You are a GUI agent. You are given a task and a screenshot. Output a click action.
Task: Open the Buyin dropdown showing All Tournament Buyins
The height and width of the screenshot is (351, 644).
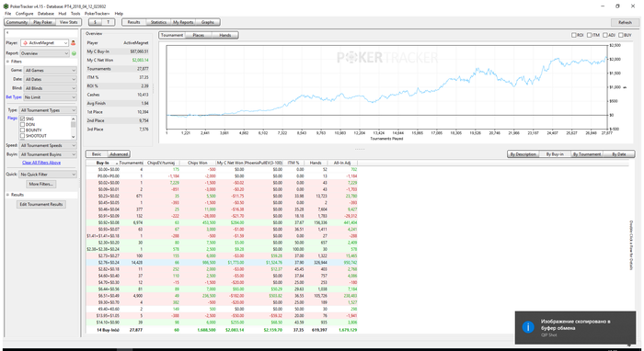[48, 154]
